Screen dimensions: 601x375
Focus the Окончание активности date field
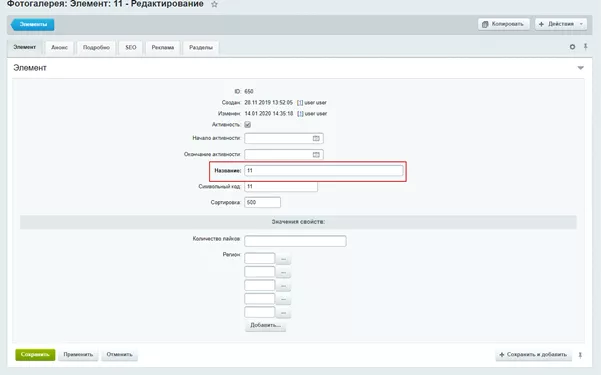tap(284, 155)
